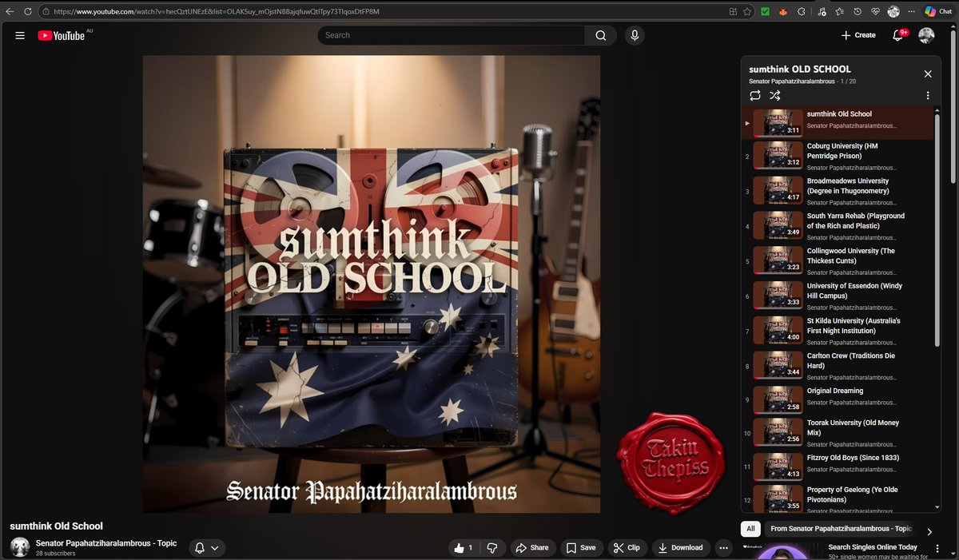Open the YouTube hamburger guide menu

click(x=20, y=35)
